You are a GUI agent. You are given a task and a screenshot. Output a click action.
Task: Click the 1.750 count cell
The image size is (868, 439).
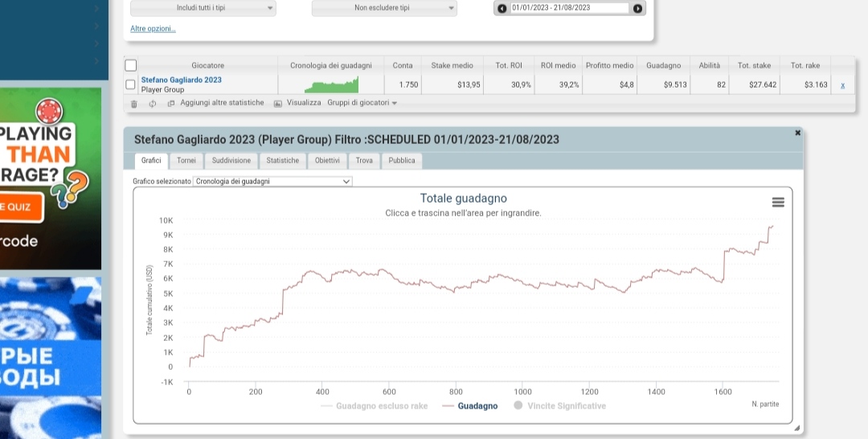[x=403, y=84]
